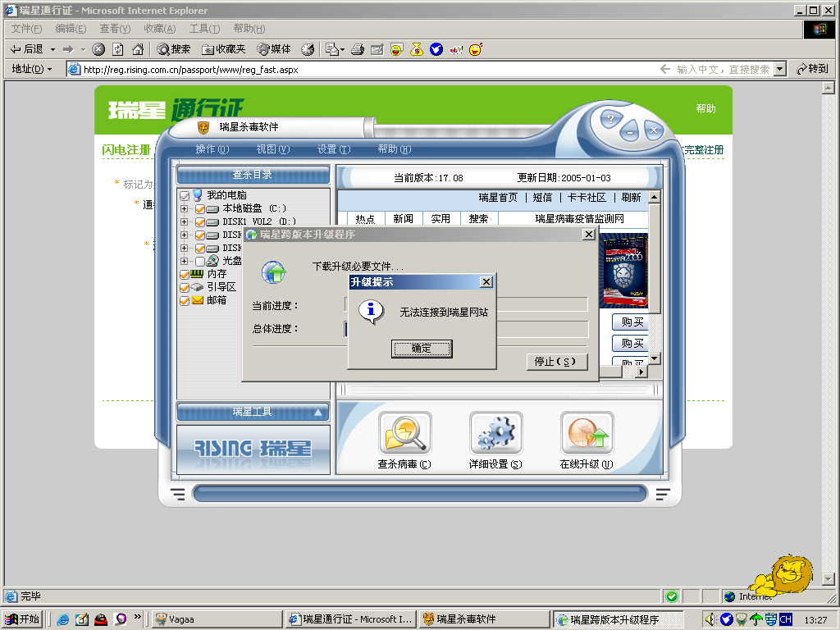The image size is (840, 630).
Task: Click the IE 搜索 toolbar button
Action: pos(174,49)
